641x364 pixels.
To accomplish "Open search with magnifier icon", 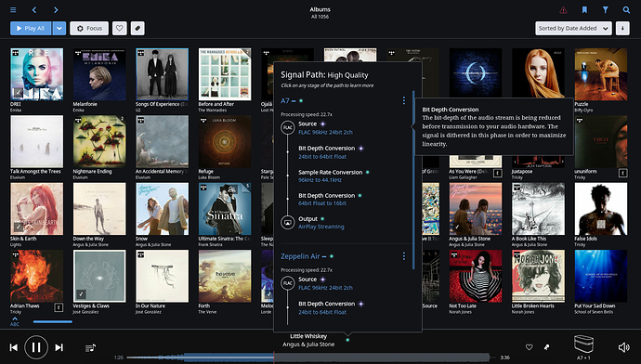I will click(x=626, y=10).
